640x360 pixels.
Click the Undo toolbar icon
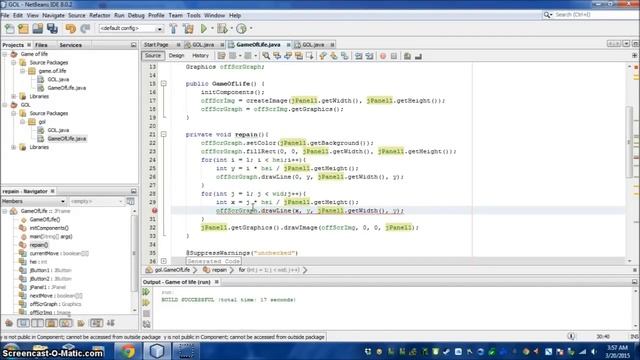[71, 29]
